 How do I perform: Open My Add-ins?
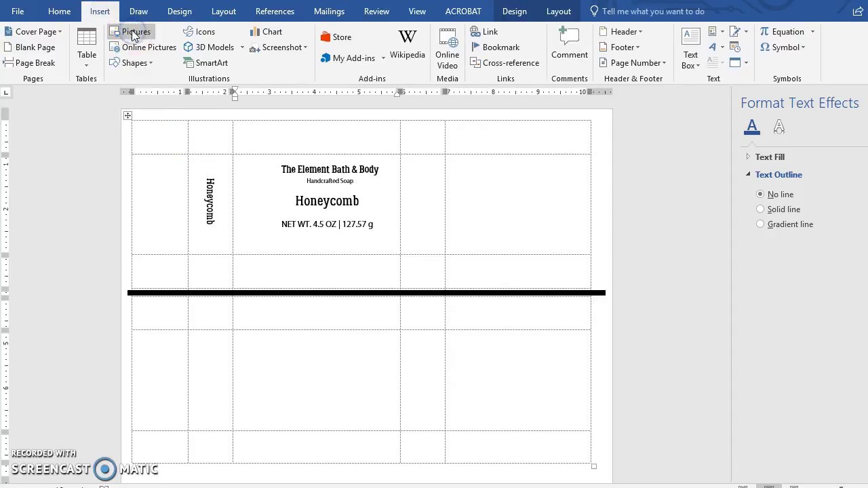tap(348, 58)
